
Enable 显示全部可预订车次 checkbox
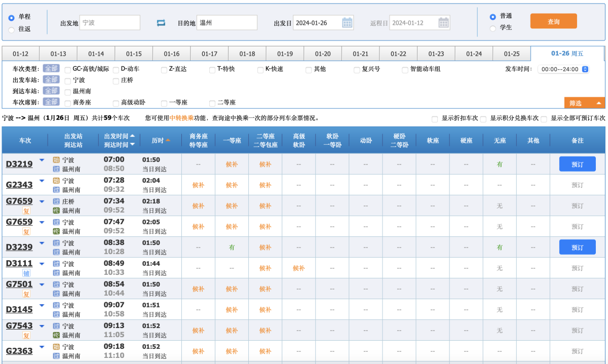tap(544, 118)
